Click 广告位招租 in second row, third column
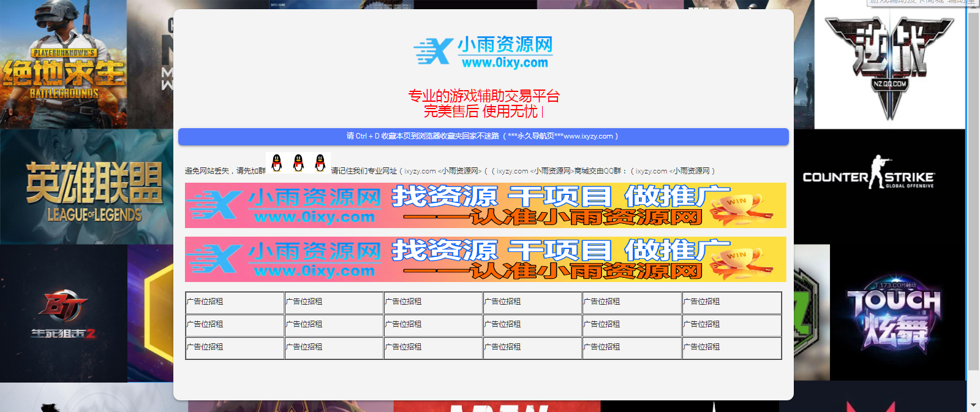 (x=403, y=324)
